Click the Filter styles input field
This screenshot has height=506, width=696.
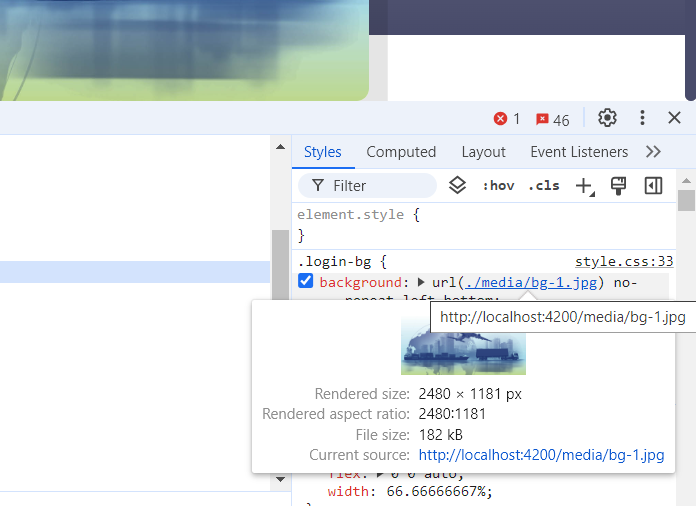pyautogui.click(x=380, y=185)
